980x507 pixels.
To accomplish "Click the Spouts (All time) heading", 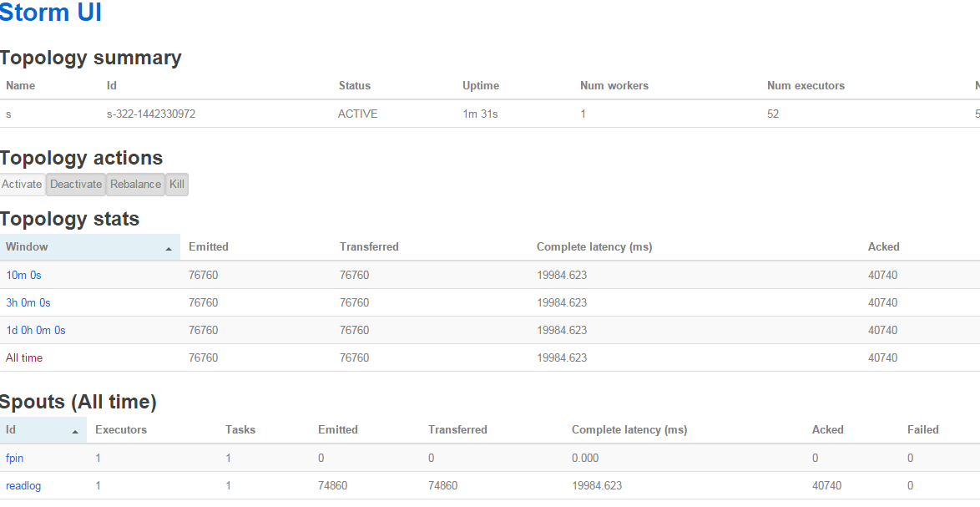I will pyautogui.click(x=78, y=402).
